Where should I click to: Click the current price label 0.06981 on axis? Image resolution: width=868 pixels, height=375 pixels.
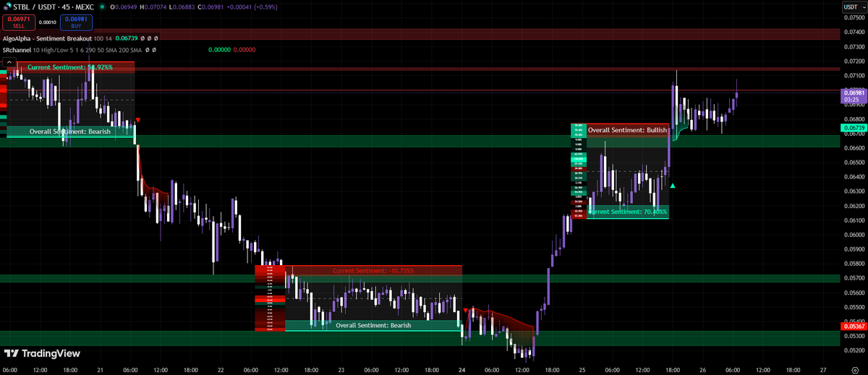click(x=854, y=96)
